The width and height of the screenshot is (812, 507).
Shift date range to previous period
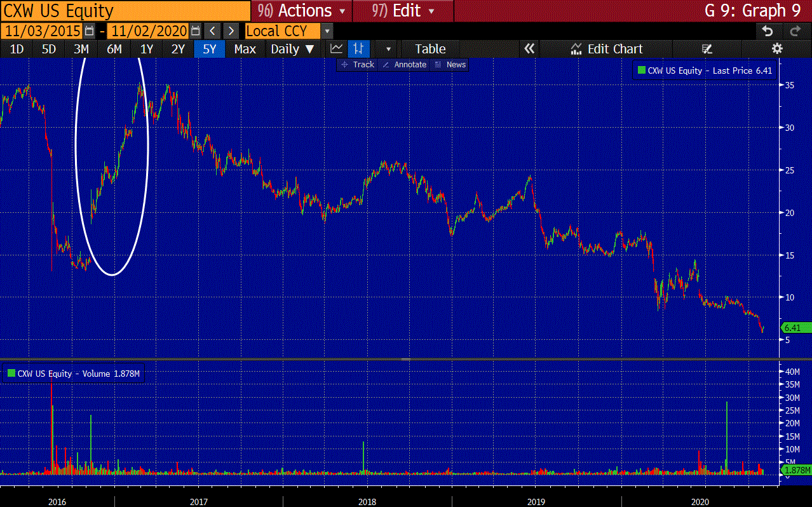pos(213,31)
